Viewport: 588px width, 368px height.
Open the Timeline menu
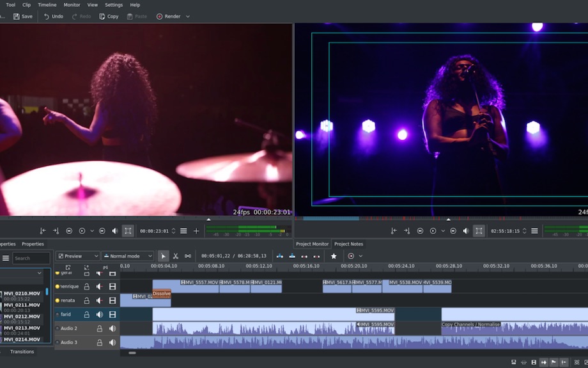click(47, 4)
